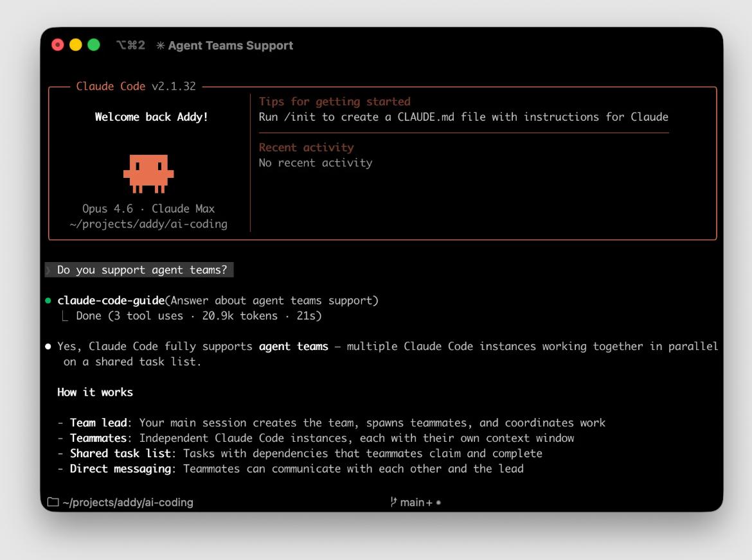The image size is (752, 560).
Task: Click the 'Agent Teams Support' window title
Action: pos(231,46)
